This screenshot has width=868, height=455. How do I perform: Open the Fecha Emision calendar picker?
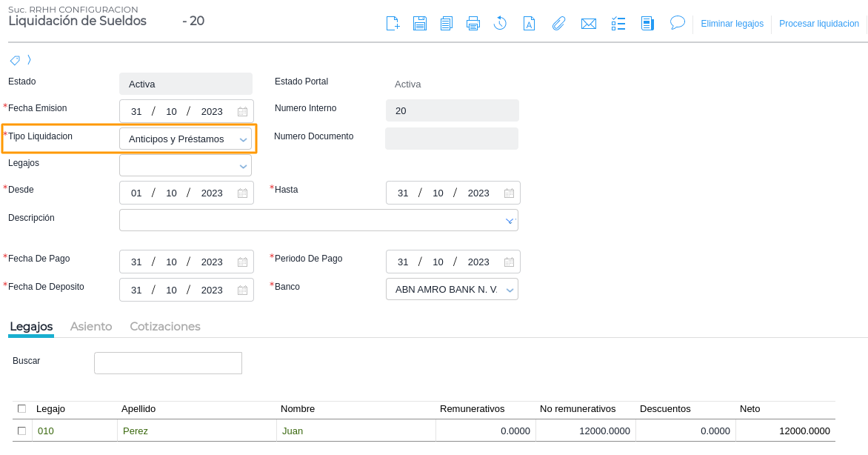pyautogui.click(x=242, y=112)
